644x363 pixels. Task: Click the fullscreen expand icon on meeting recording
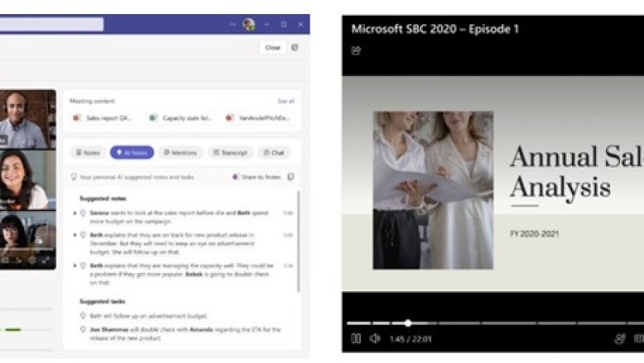tap(46, 260)
